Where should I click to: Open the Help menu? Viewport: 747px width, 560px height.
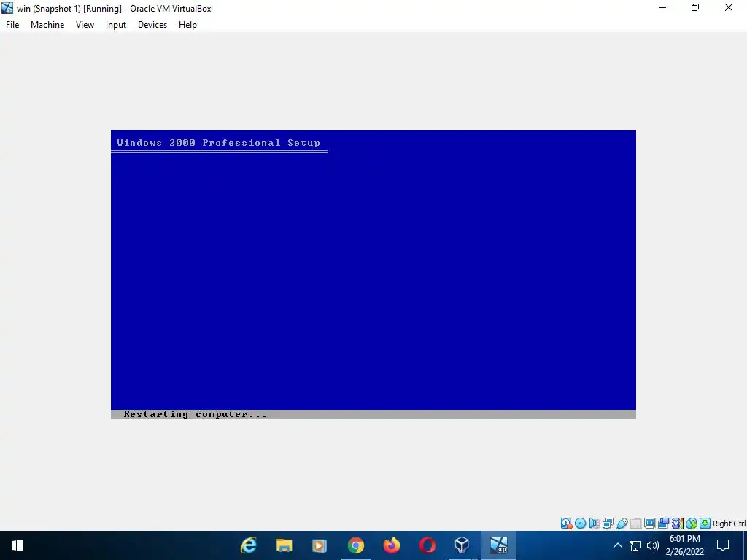coord(187,25)
